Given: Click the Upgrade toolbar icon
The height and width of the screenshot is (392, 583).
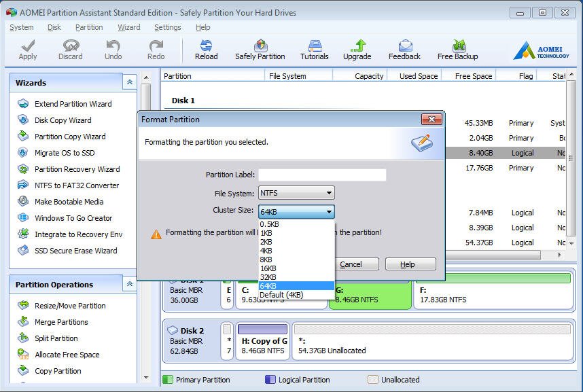Looking at the screenshot, I should (x=357, y=50).
